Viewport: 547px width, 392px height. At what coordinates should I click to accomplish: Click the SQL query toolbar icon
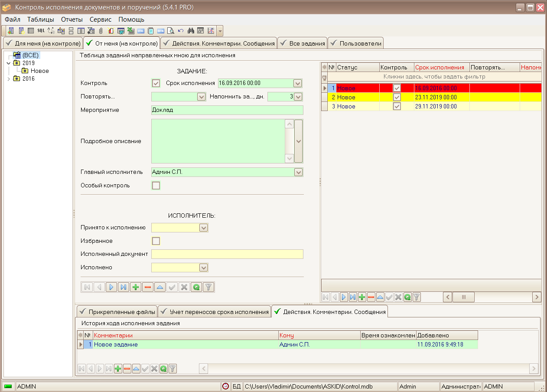pos(41,31)
